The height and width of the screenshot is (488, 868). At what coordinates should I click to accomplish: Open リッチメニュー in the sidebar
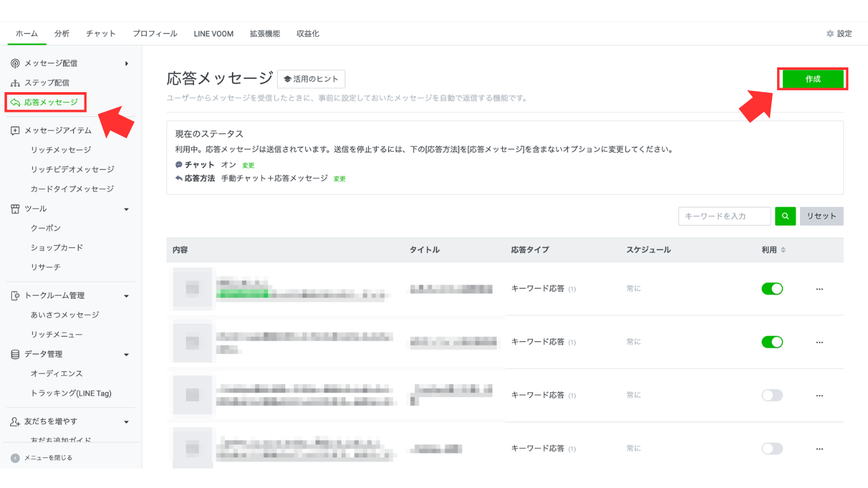click(57, 335)
